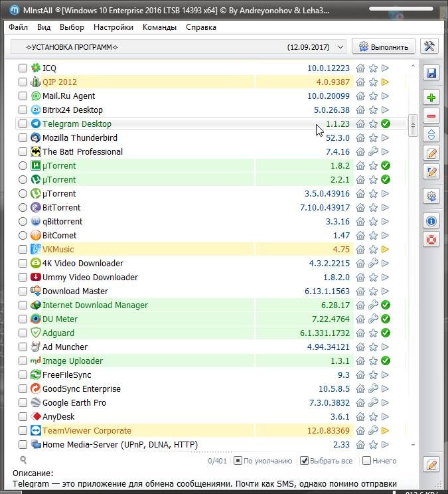Viewport: 448px width, 494px height.
Task: Click the search magnifier icon below list
Action: click(x=23, y=460)
